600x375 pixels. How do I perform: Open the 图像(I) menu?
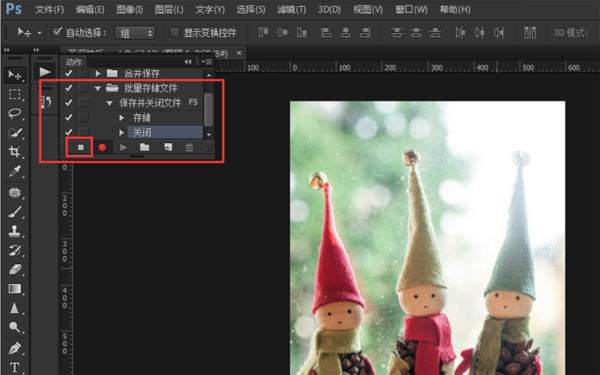coord(130,10)
